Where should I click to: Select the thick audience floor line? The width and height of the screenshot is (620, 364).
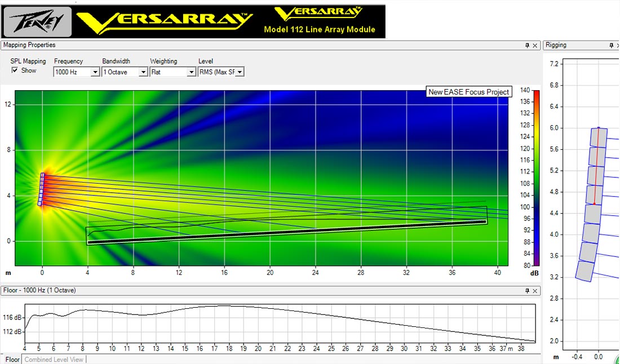pos(287,232)
